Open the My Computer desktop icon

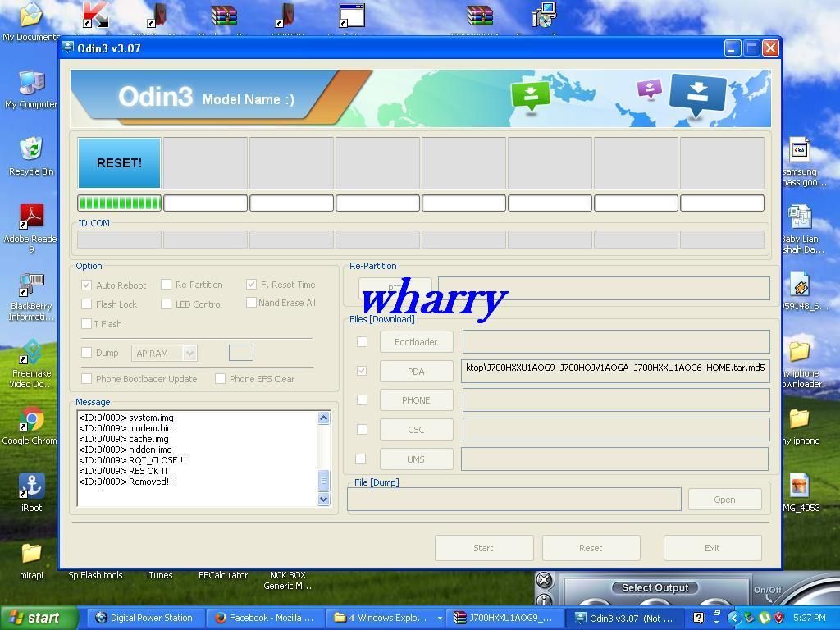tap(31, 84)
